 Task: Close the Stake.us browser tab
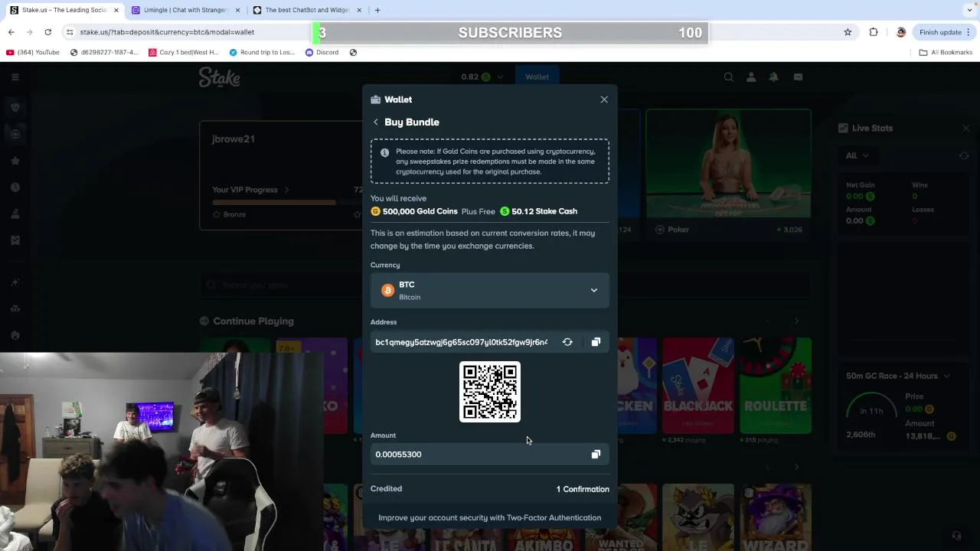[x=116, y=10]
